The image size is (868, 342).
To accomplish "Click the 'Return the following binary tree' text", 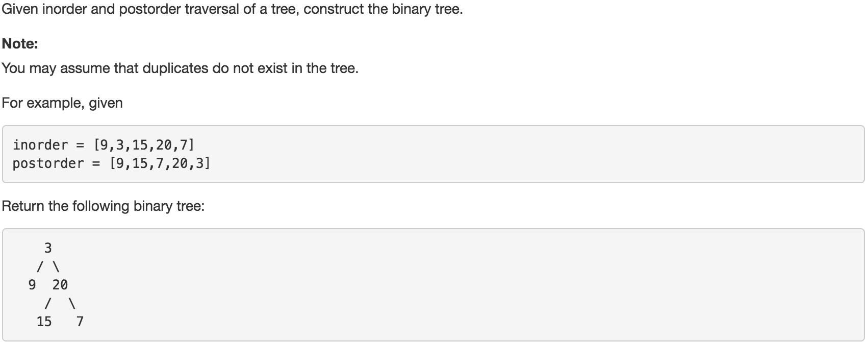I will (103, 206).
